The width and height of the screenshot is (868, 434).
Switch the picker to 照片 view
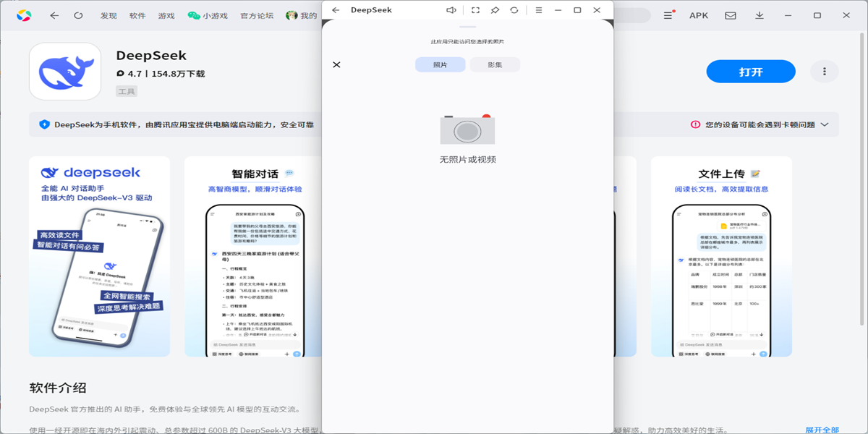pyautogui.click(x=440, y=64)
